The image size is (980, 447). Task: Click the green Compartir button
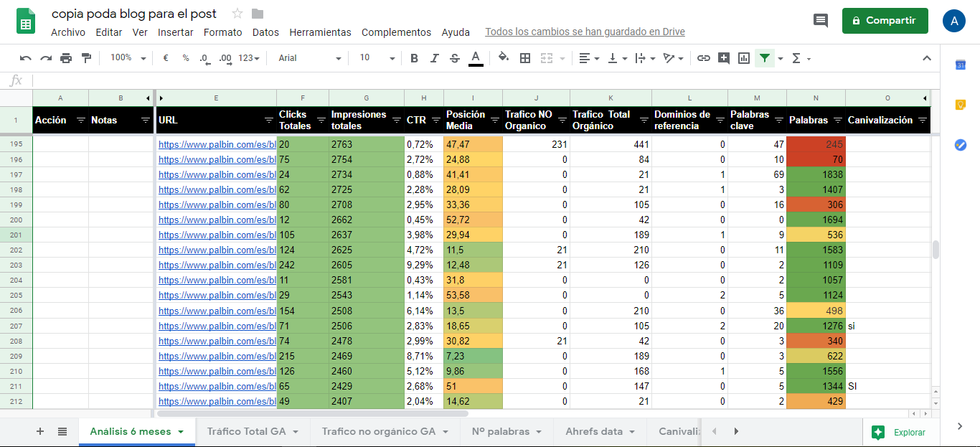[885, 21]
